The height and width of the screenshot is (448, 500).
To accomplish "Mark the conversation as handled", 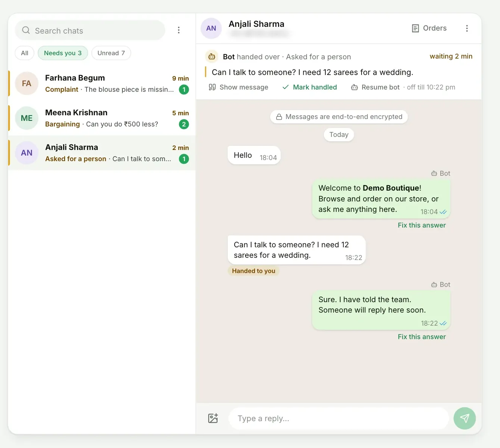I will click(x=310, y=87).
